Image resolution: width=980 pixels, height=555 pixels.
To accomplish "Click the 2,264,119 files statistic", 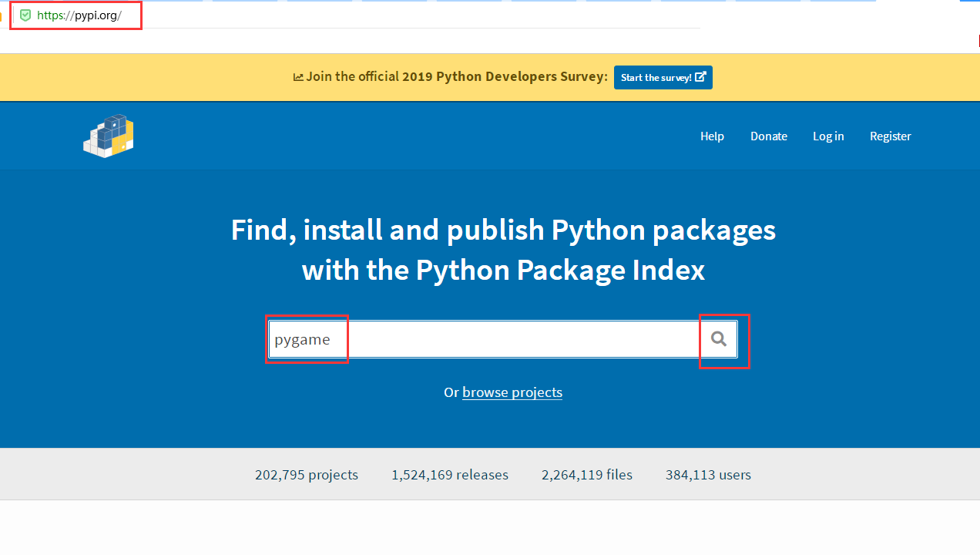I will tap(586, 475).
